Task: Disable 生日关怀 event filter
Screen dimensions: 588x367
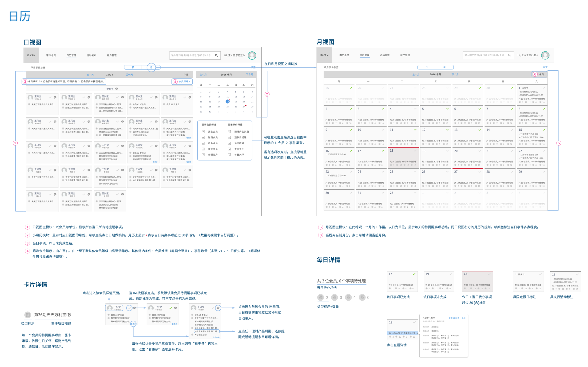Action: (x=229, y=149)
